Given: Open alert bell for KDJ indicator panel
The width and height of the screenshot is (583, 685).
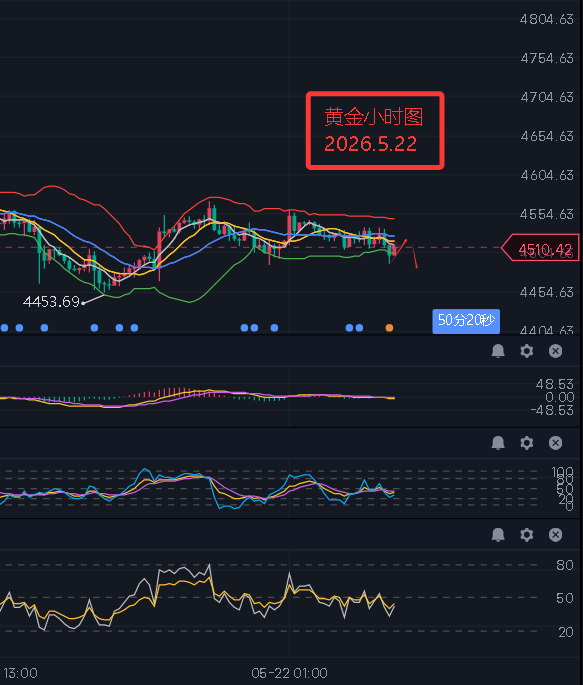Looking at the screenshot, I should (498, 443).
